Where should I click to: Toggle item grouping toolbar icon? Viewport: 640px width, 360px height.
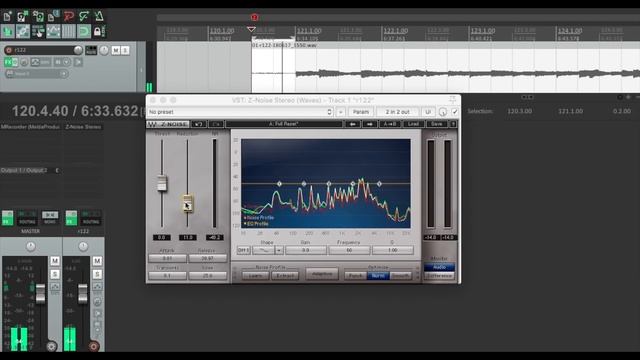click(23, 31)
